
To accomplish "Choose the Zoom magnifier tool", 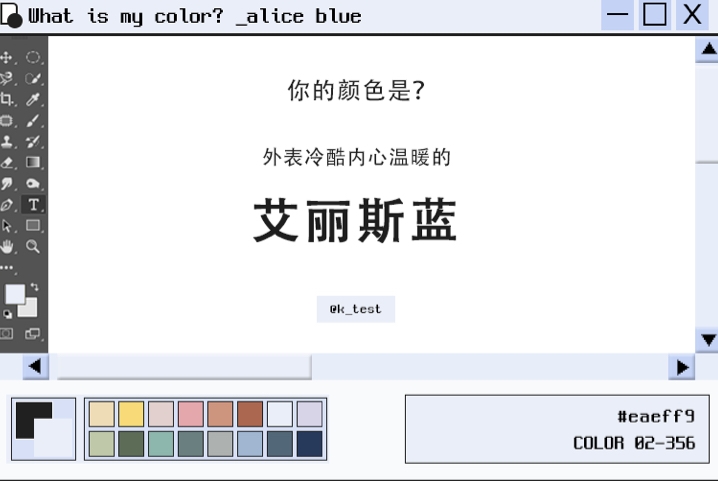I will click(33, 246).
